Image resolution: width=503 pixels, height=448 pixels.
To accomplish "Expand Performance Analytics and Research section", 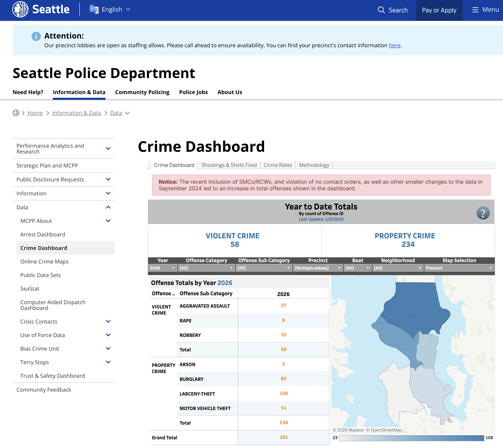I will 108,148.
